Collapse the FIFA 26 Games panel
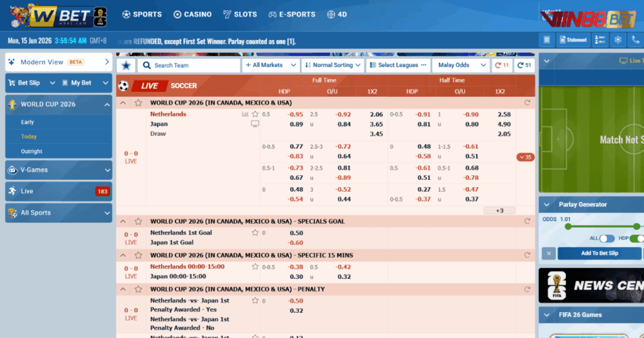The height and width of the screenshot is (338, 644). point(547,315)
